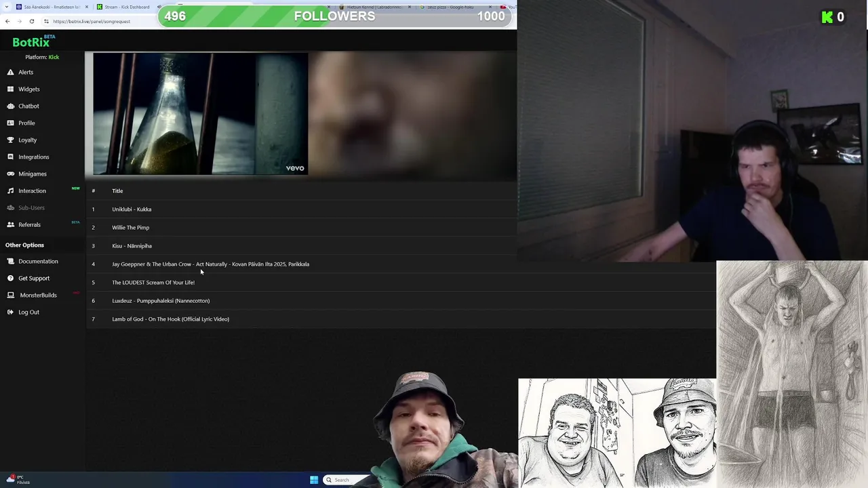Click the Get Support label
Screen dimensions: 868x488
click(34, 278)
